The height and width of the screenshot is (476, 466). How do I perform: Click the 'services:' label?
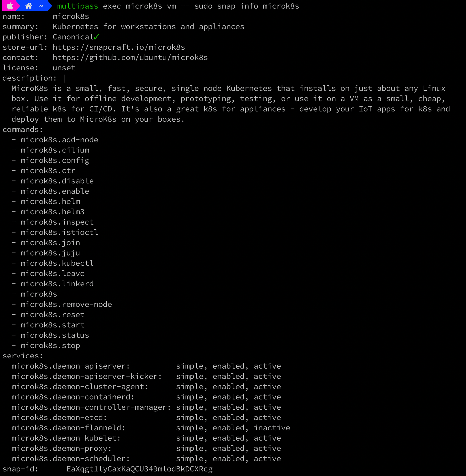point(23,356)
